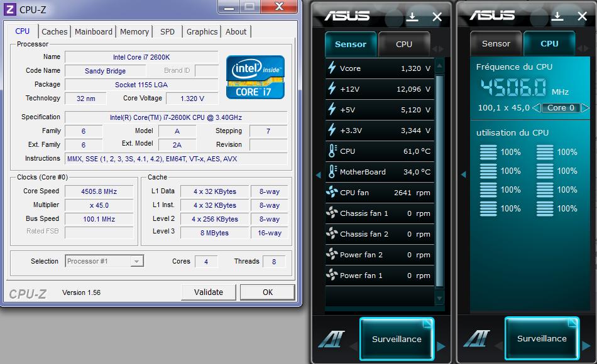The height and width of the screenshot is (364, 597).
Task: Click the CPU-Z title bar icon
Action: tap(9, 9)
